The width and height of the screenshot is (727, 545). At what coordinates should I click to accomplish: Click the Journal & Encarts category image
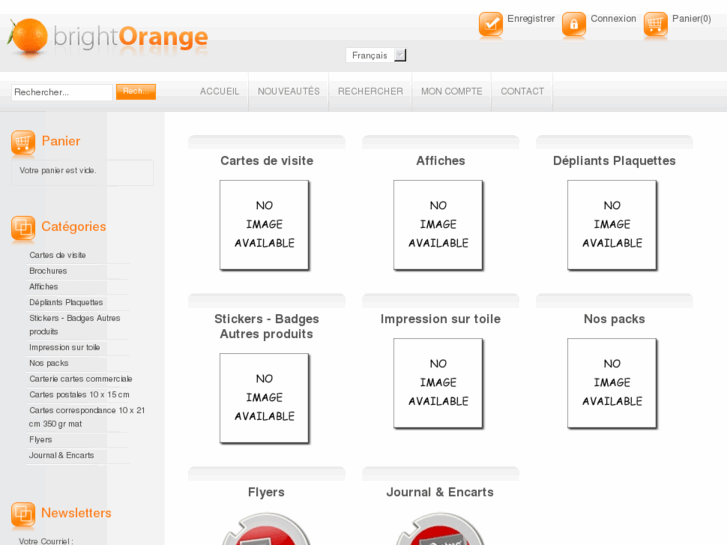[440, 529]
